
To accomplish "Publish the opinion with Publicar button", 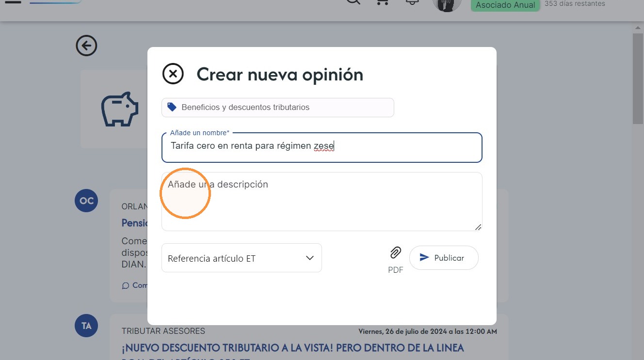I will 444,258.
